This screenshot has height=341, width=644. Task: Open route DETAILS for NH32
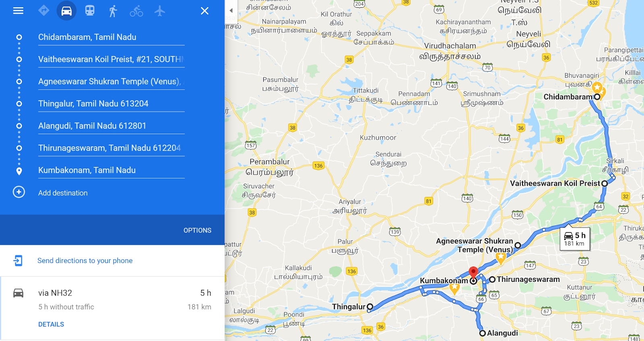(51, 325)
